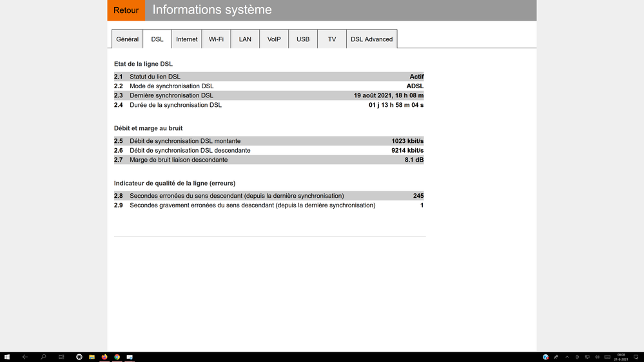Screen dimensions: 644x362
Task: Open the LAN tab
Action: 245,39
